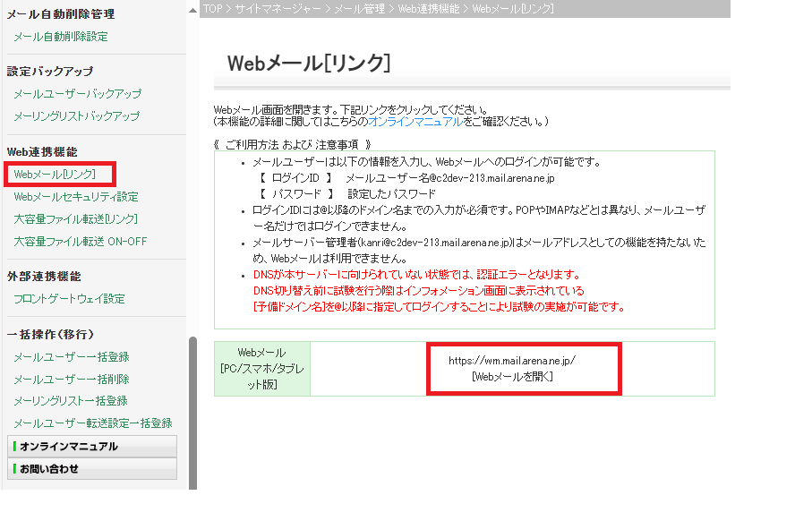Viewport: 812px width, 521px height.
Task: Select 大容量ファイル転送[リンク] in the sidebar
Action: point(76,218)
